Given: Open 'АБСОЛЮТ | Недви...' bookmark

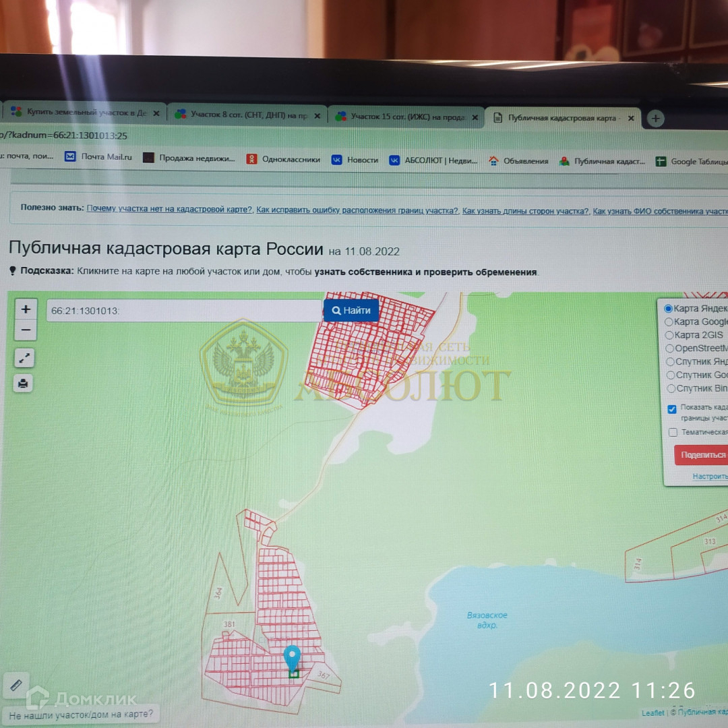Looking at the screenshot, I should [433, 160].
